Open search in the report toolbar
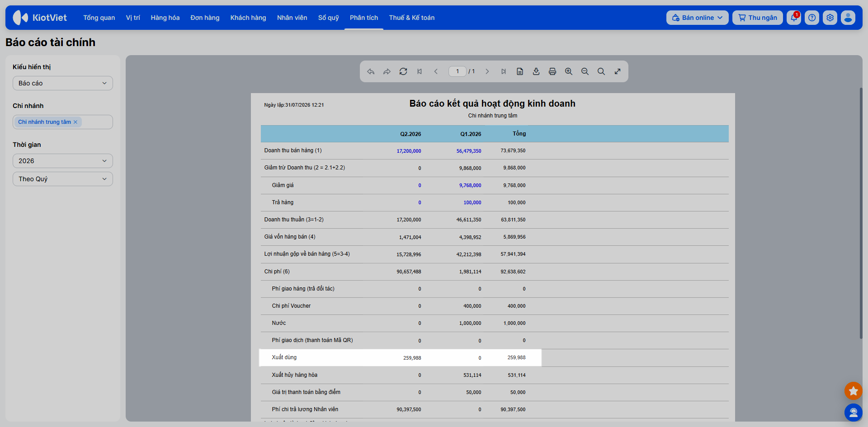Viewport: 868px width, 427px height. 601,71
